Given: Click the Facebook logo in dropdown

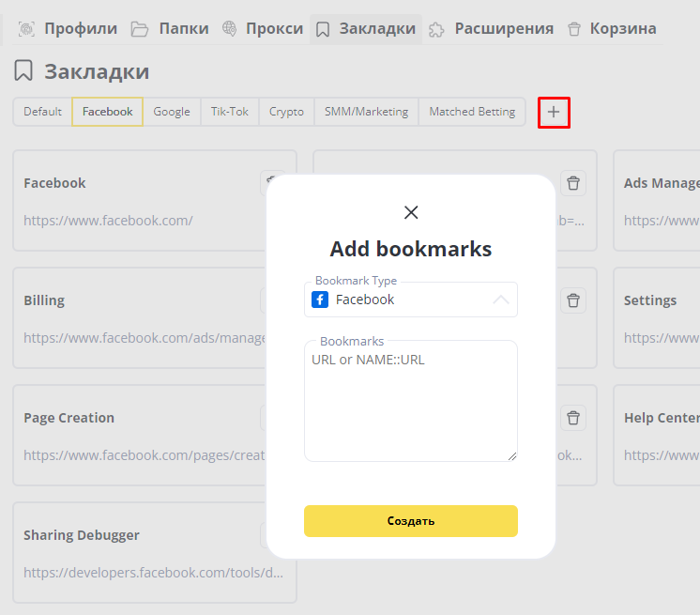Looking at the screenshot, I should pos(320,300).
